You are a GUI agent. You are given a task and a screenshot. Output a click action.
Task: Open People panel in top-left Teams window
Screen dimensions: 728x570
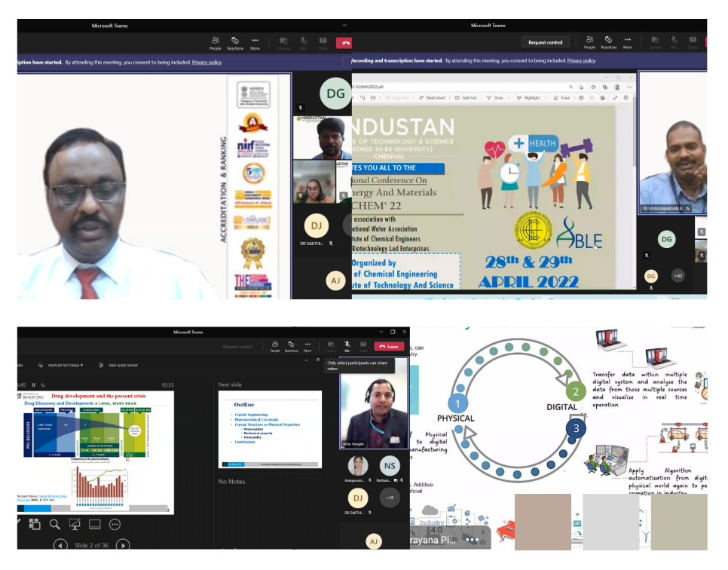(216, 43)
